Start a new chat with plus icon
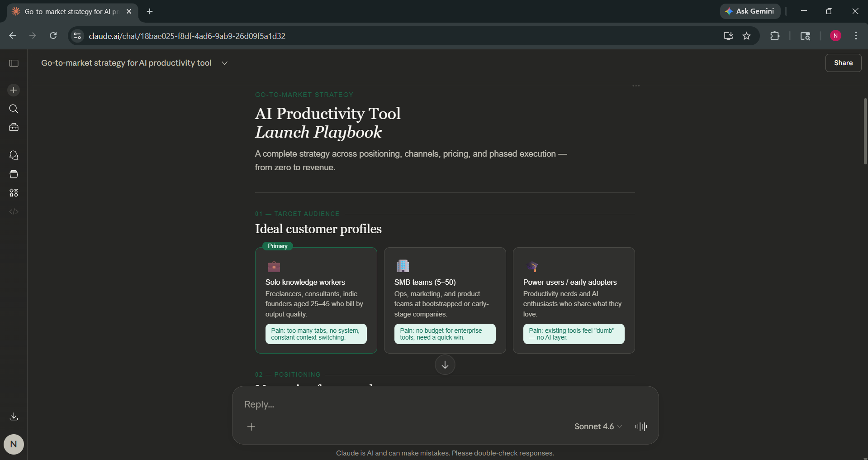The image size is (868, 460). [x=14, y=90]
